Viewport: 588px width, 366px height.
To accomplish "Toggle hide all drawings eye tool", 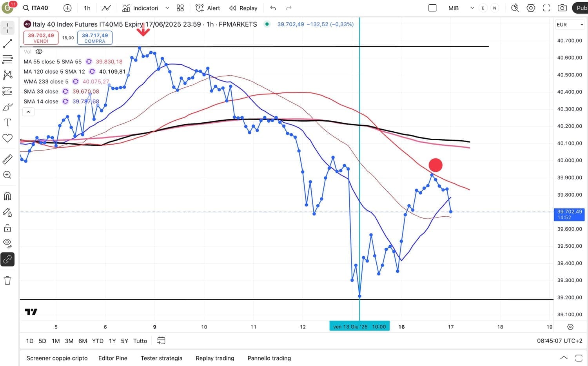I will tap(7, 243).
